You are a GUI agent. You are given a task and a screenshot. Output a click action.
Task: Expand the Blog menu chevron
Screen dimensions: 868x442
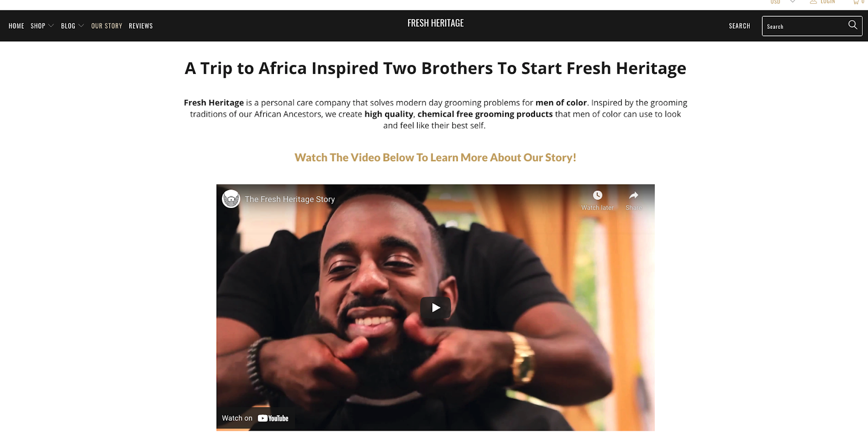(x=81, y=26)
